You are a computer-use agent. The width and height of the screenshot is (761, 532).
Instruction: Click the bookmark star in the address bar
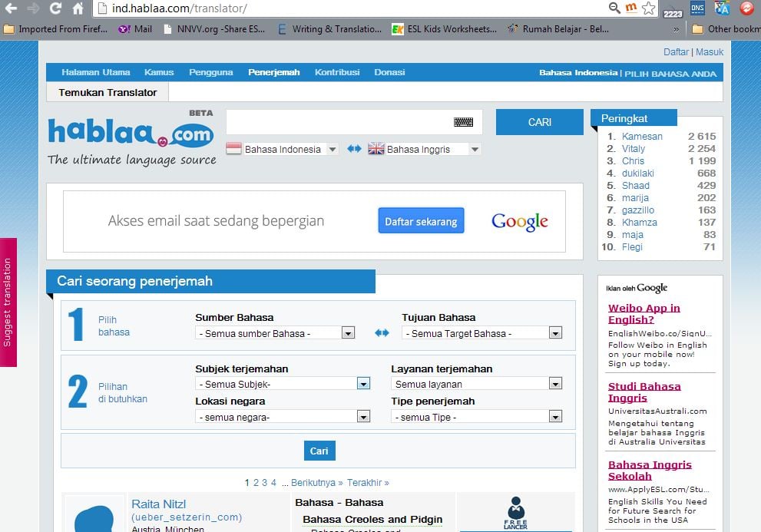pos(647,9)
